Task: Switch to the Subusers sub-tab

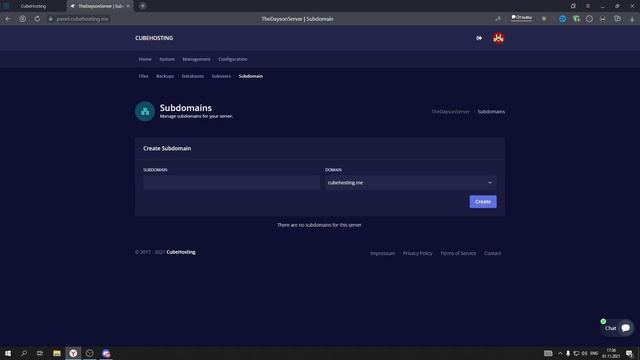Action: 221,76
